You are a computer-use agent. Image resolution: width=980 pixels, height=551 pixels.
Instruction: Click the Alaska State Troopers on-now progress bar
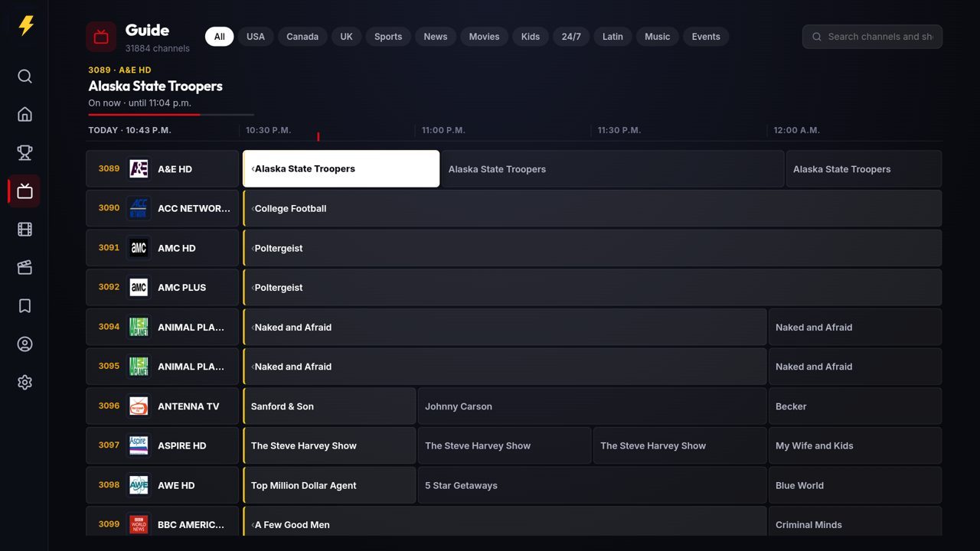pos(171,115)
